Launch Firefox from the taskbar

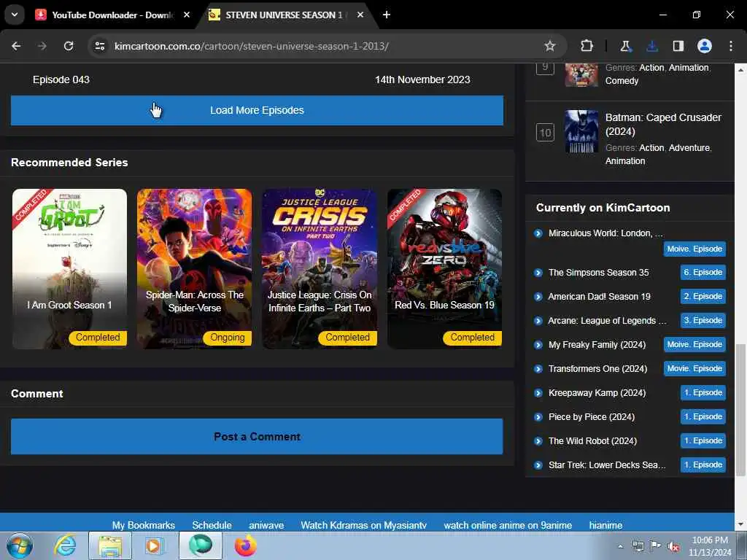click(x=245, y=545)
